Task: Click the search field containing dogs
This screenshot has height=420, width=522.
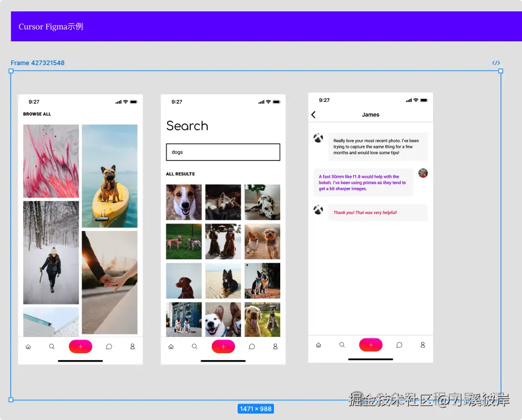Action: pyautogui.click(x=223, y=152)
